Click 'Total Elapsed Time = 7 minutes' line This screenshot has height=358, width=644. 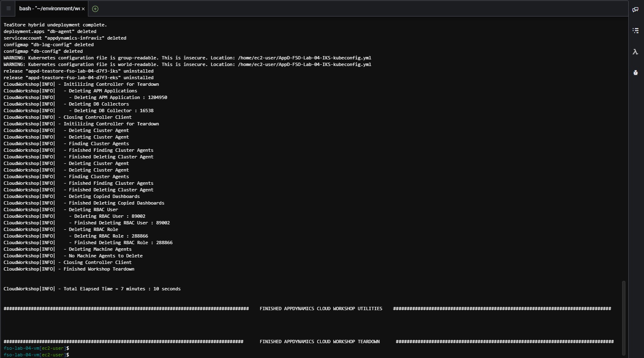(92, 289)
